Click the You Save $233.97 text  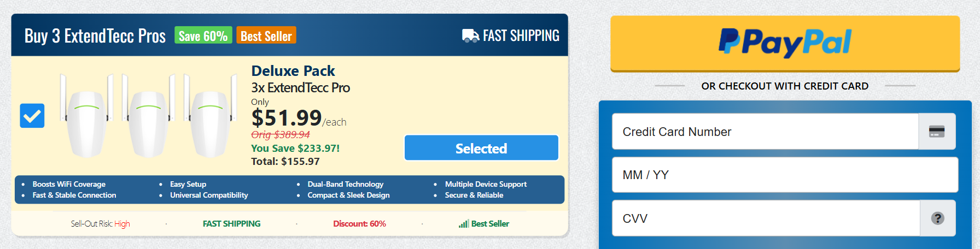tap(295, 148)
